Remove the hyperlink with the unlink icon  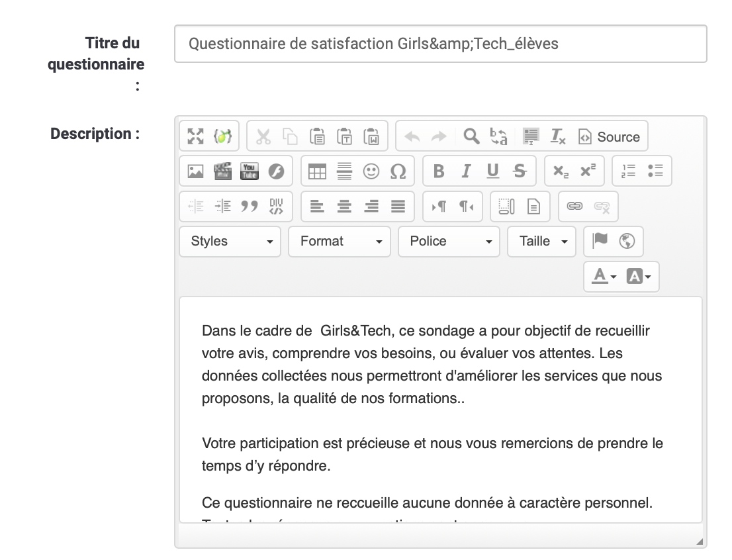(602, 206)
